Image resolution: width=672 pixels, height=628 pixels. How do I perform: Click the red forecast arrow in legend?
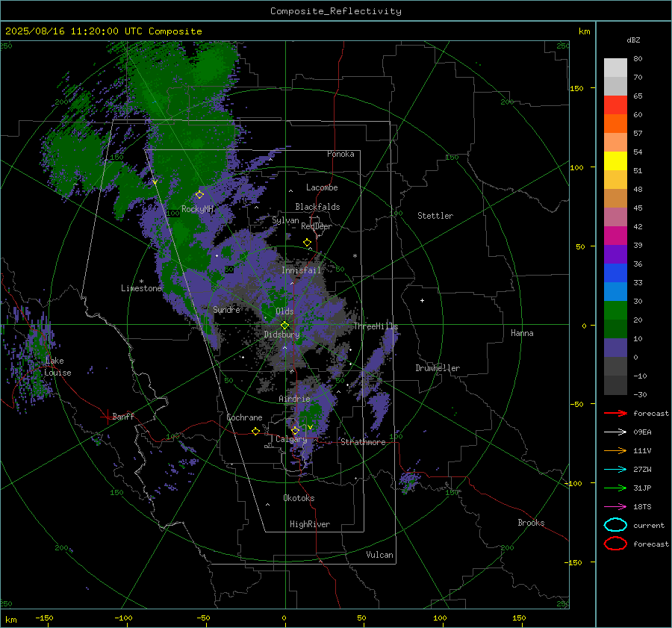coord(615,413)
